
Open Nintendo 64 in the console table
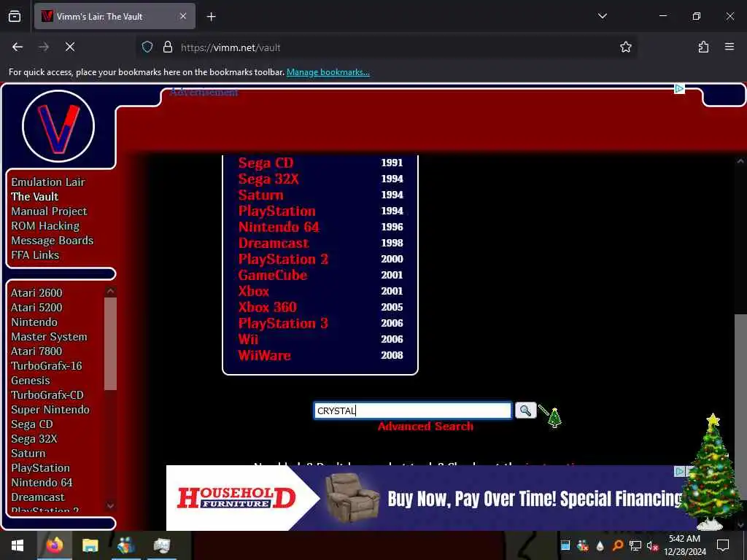pos(279,227)
